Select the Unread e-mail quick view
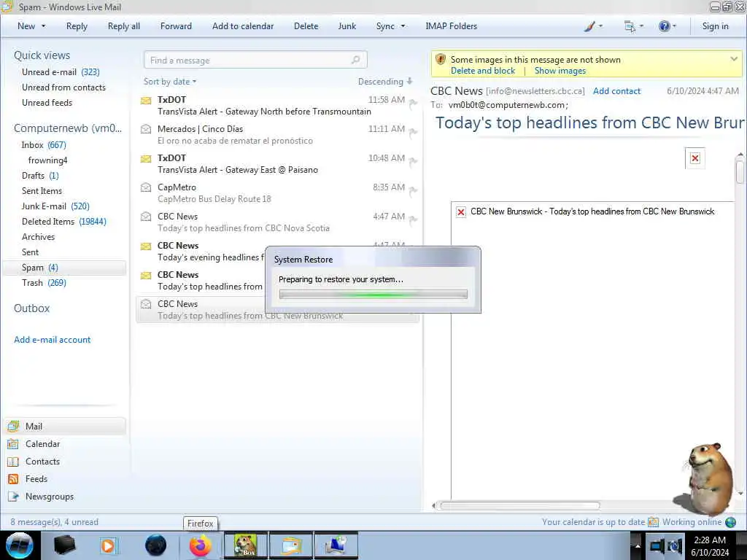The width and height of the screenshot is (747, 560). (x=61, y=72)
